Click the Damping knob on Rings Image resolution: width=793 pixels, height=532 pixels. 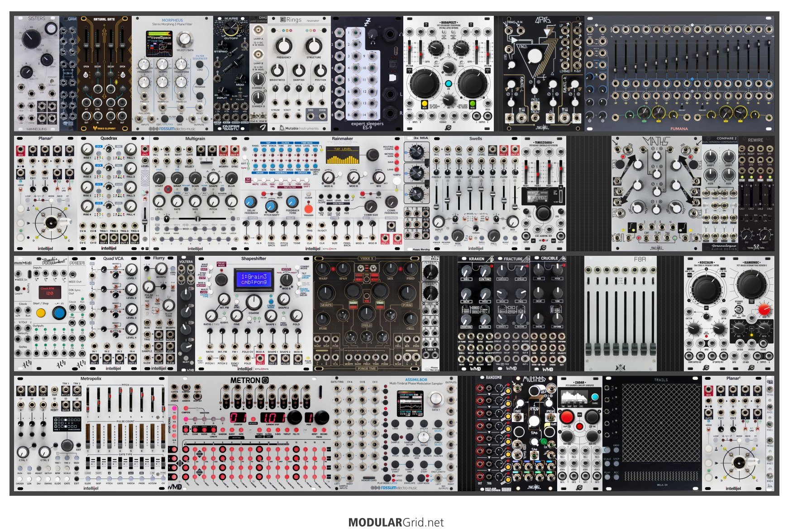pyautogui.click(x=298, y=71)
